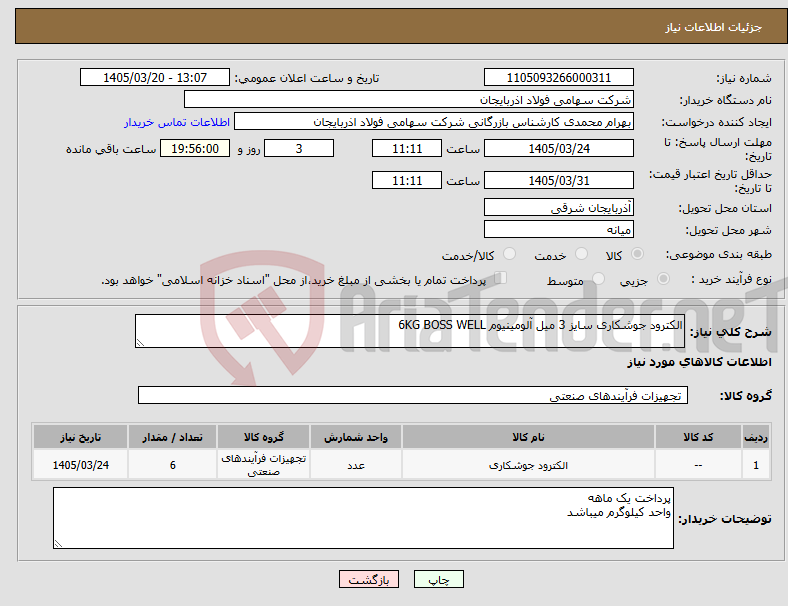Select the کالا radio button
This screenshot has width=788, height=606.
pos(637,254)
